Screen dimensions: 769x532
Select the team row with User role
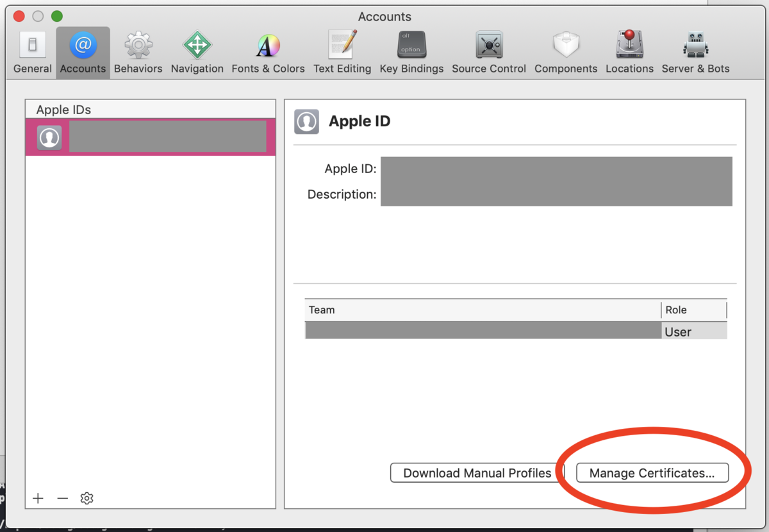click(516, 331)
